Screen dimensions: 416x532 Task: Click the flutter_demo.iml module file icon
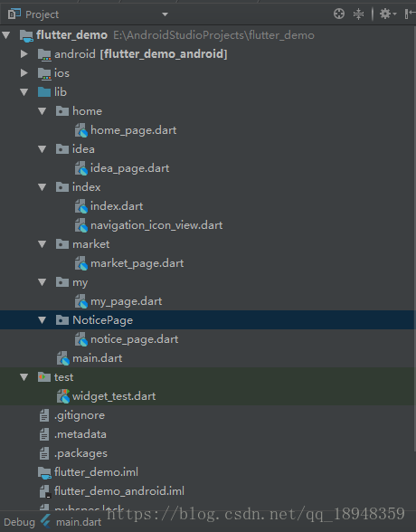(x=44, y=472)
